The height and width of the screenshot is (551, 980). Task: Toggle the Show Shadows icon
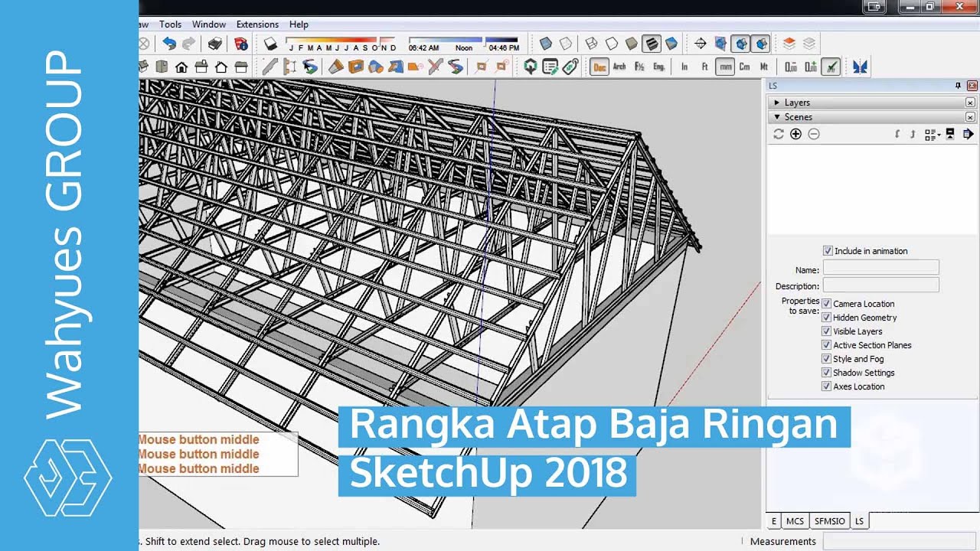point(270,44)
